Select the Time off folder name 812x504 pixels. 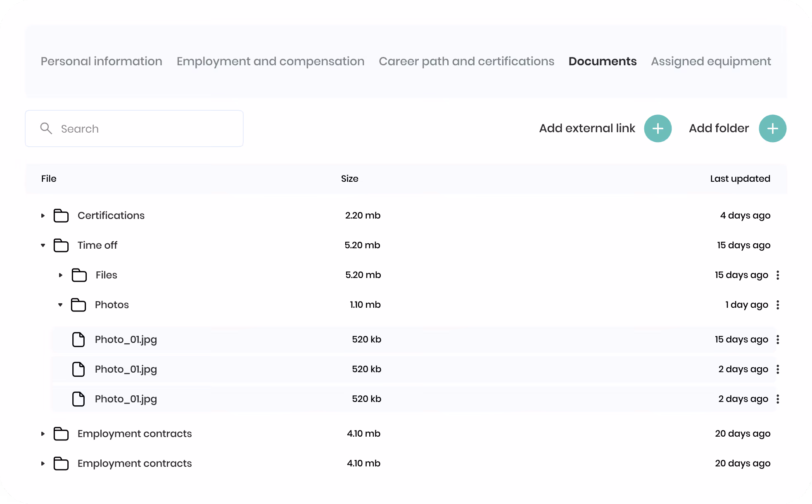97,245
